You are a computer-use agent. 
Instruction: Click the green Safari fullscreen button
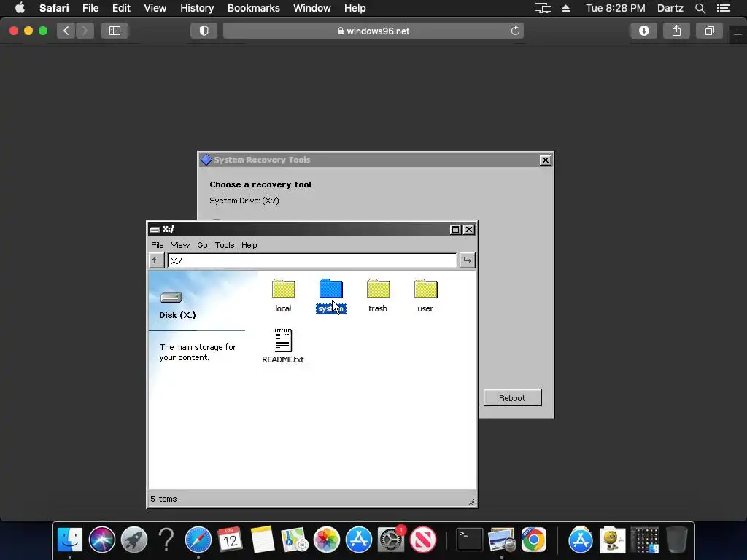[43, 31]
